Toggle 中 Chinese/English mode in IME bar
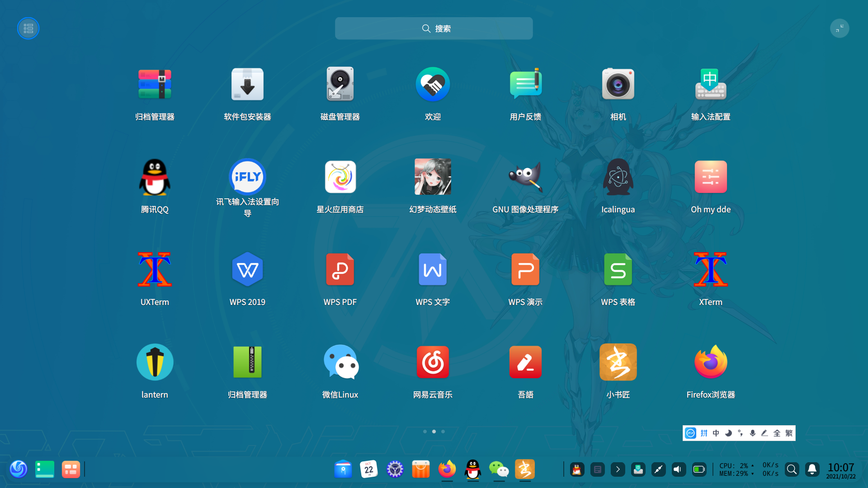Viewport: 868px width, 488px height. (716, 433)
